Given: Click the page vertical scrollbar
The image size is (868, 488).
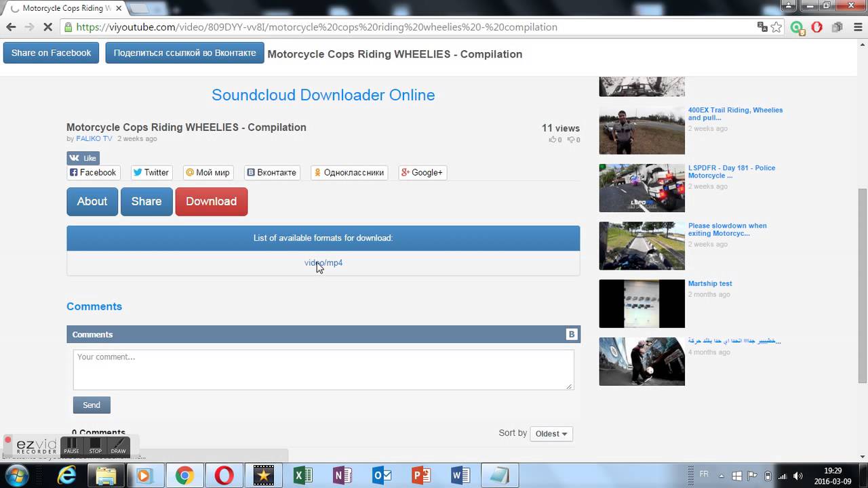Looking at the screenshot, I should point(863,285).
